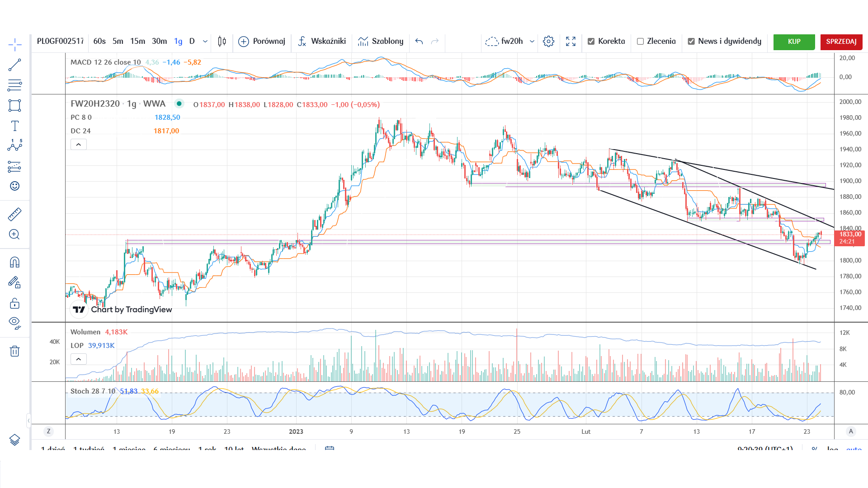Image resolution: width=868 pixels, height=488 pixels.
Task: Select the 15m interval
Action: (137, 42)
